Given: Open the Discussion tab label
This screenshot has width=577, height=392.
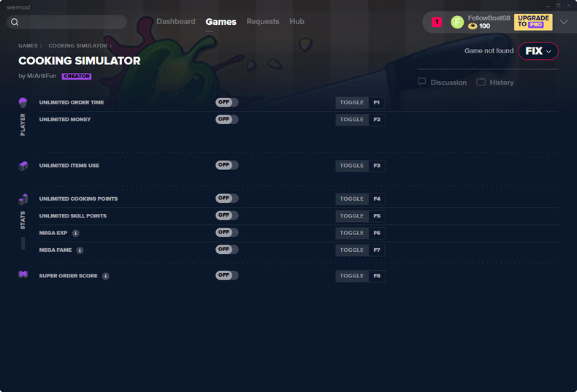Looking at the screenshot, I should point(448,82).
